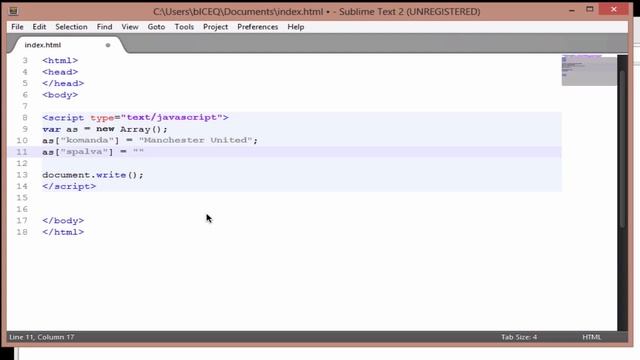This screenshot has width=640, height=360.
Task: Open the Tools menu
Action: coord(184,27)
